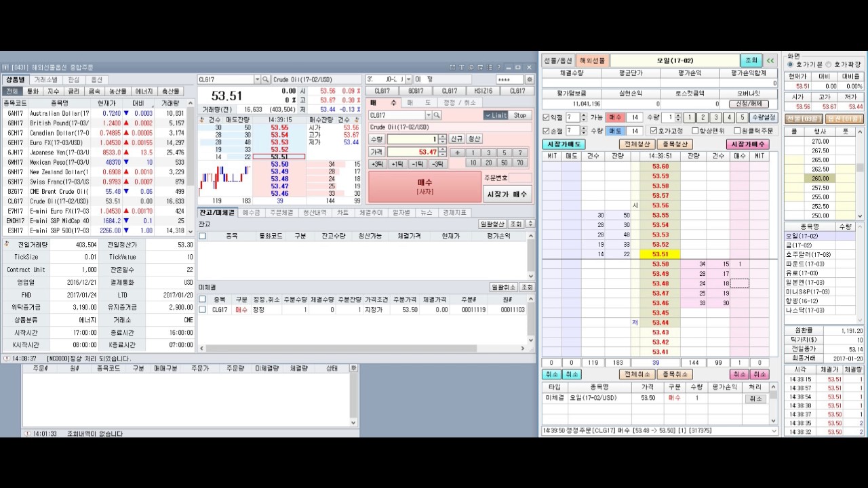The height and width of the screenshot is (488, 868).
Task: Click the help question mark in title bar
Action: click(499, 67)
